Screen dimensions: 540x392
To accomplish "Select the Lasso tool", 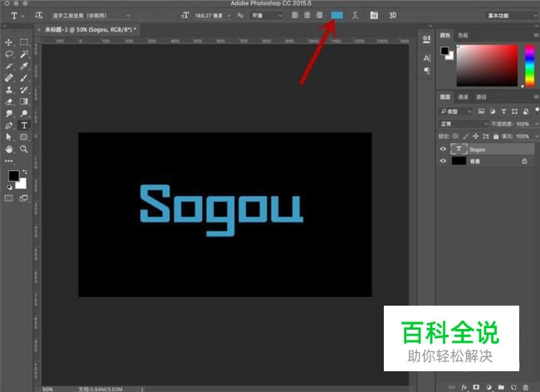I will pyautogui.click(x=8, y=54).
